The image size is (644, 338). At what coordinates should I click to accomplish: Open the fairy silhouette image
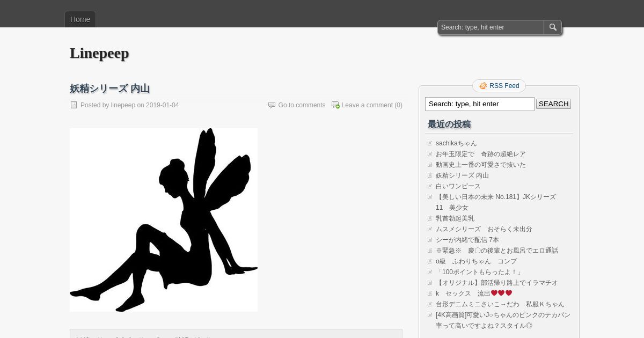164,220
